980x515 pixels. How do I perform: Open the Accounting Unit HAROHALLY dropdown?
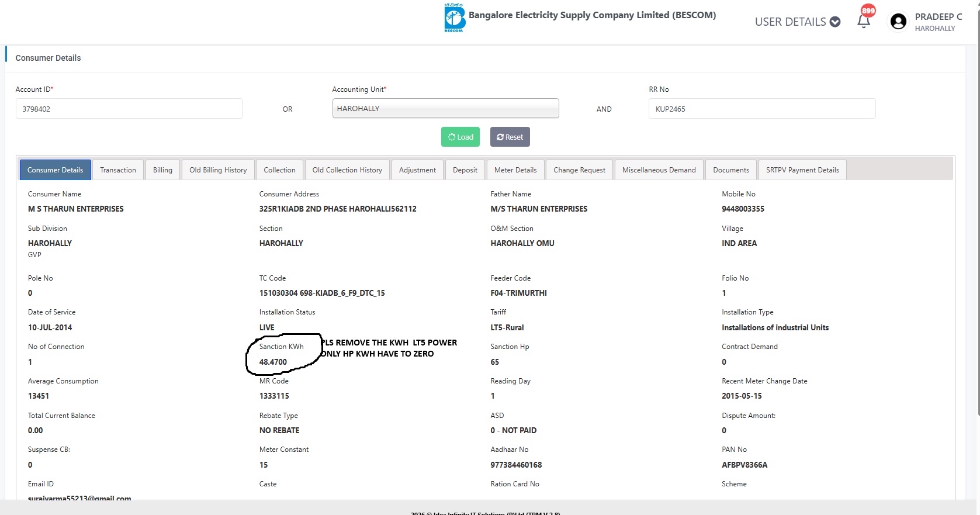coord(445,108)
